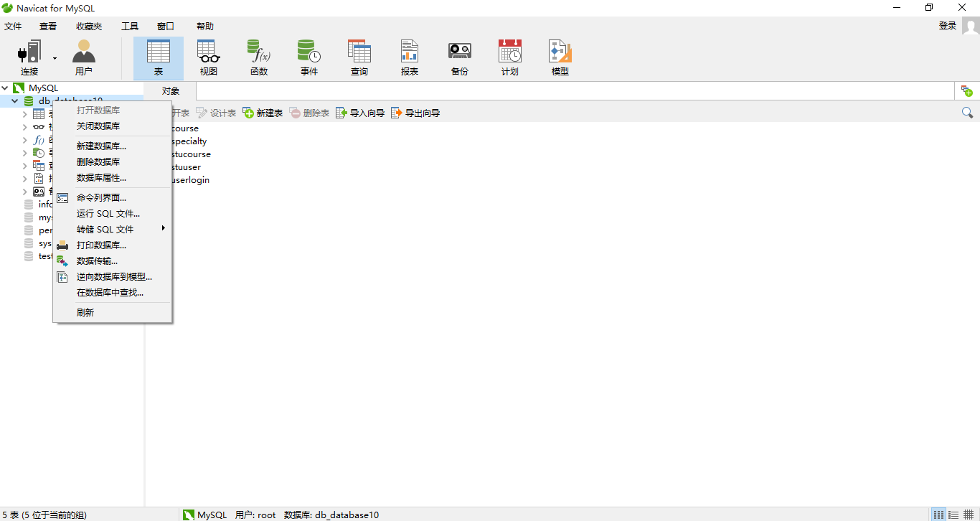Open the 文件 menu in the menu bar
The height and width of the screenshot is (521, 980).
pyautogui.click(x=13, y=27)
